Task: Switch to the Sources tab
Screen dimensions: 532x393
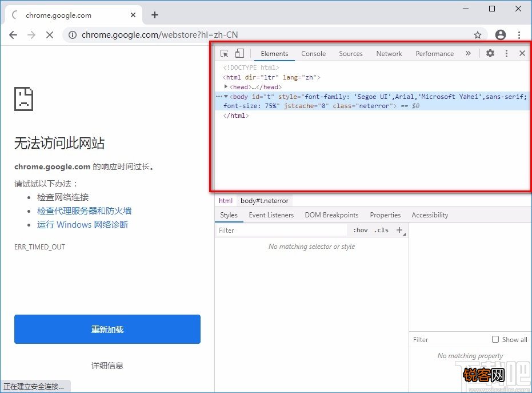Action: [x=350, y=54]
